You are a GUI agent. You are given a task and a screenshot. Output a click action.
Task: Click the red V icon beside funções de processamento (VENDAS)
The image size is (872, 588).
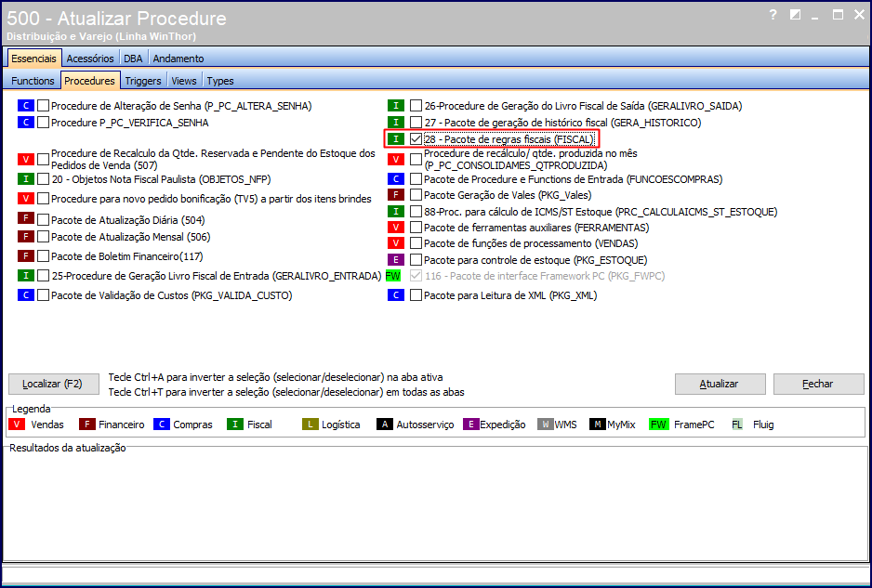pyautogui.click(x=396, y=243)
